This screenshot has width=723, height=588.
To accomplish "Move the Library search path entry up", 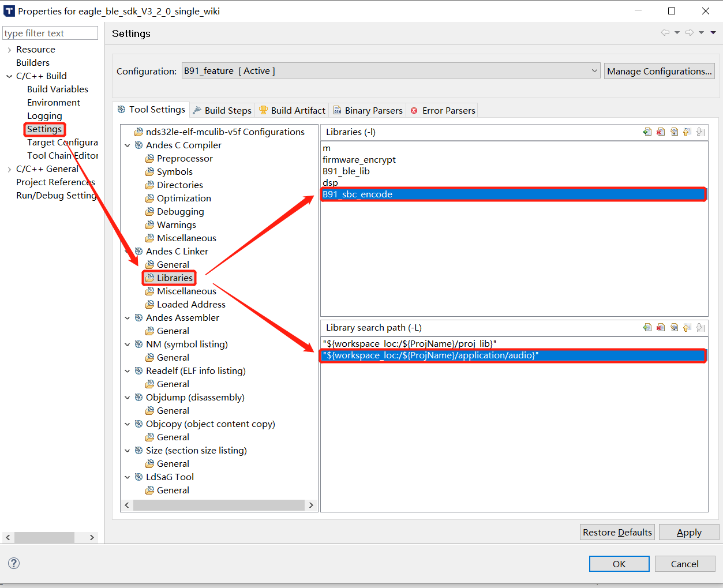I will point(687,328).
